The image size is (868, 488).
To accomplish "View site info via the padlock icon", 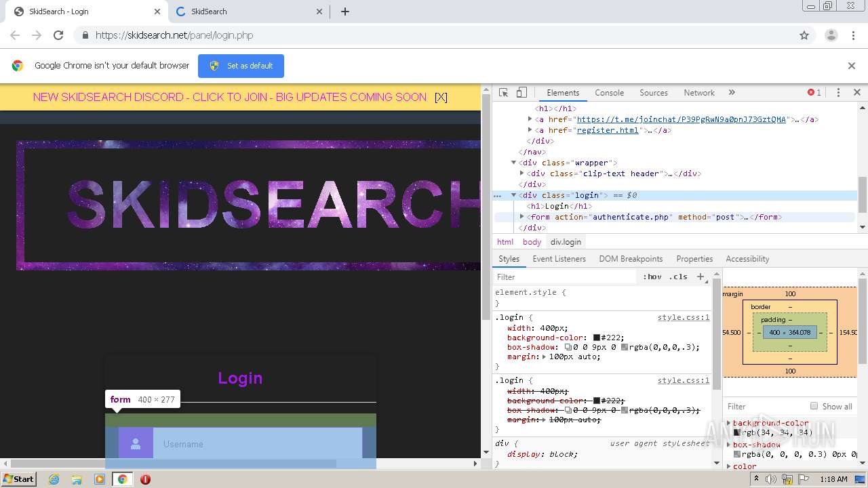I will tap(85, 35).
